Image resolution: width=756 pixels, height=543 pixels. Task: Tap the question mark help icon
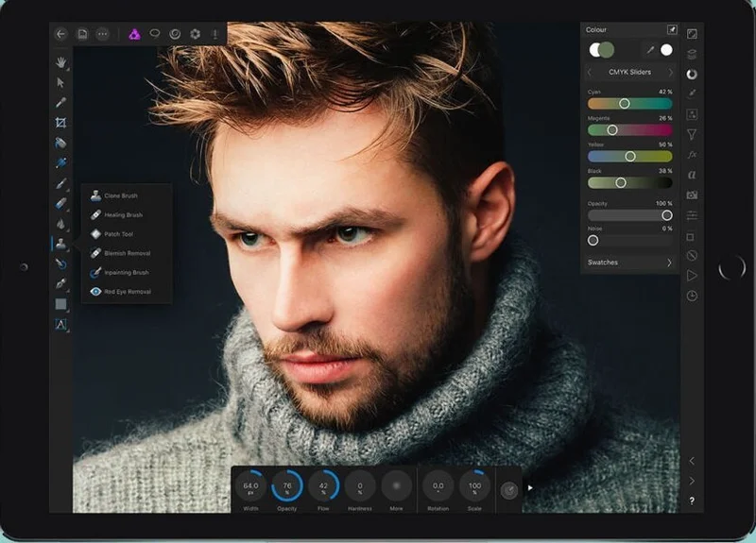click(x=692, y=501)
